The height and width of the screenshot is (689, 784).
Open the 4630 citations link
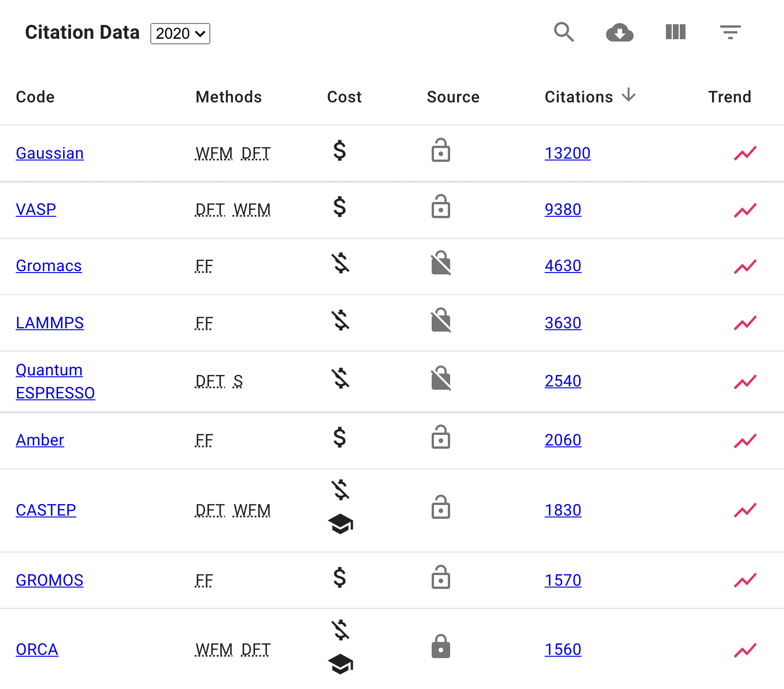click(563, 266)
